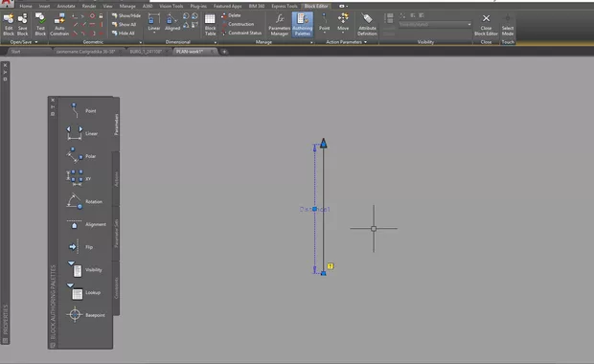This screenshot has height=364, width=594.
Task: Delete constraints with Delete button
Action: click(231, 15)
